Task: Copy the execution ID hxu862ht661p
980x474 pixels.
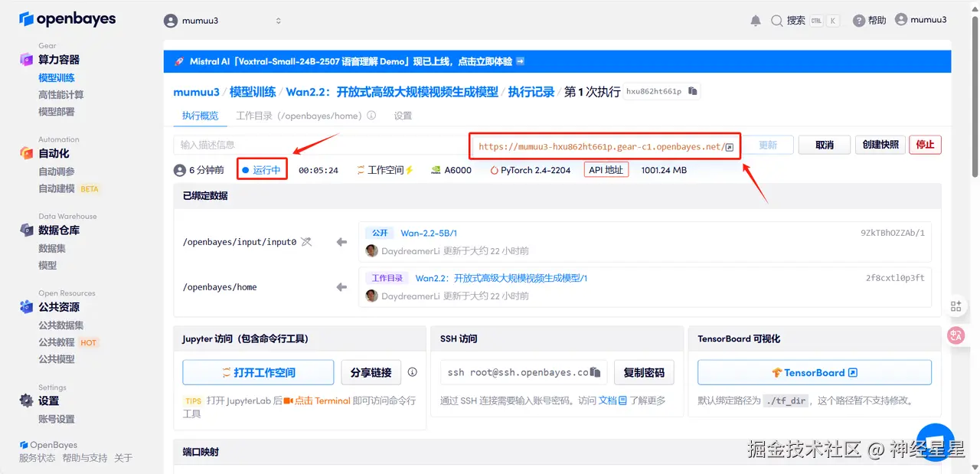Action: pyautogui.click(x=693, y=91)
